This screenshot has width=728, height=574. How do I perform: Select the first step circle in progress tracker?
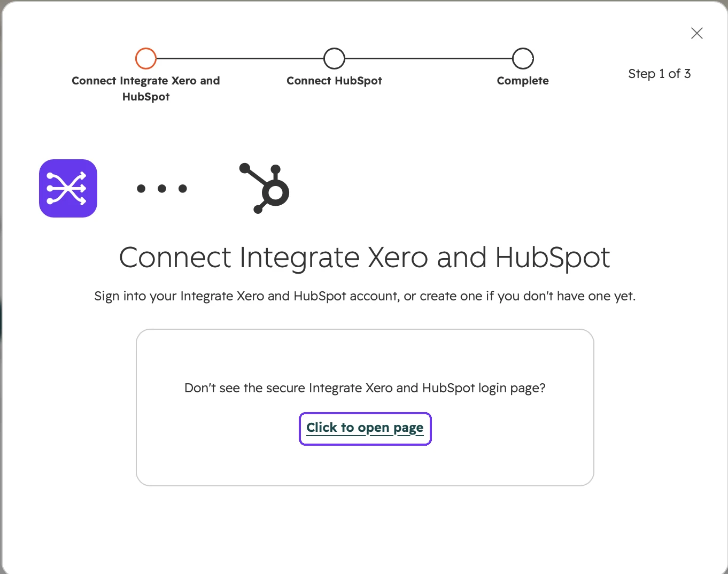pos(145,59)
